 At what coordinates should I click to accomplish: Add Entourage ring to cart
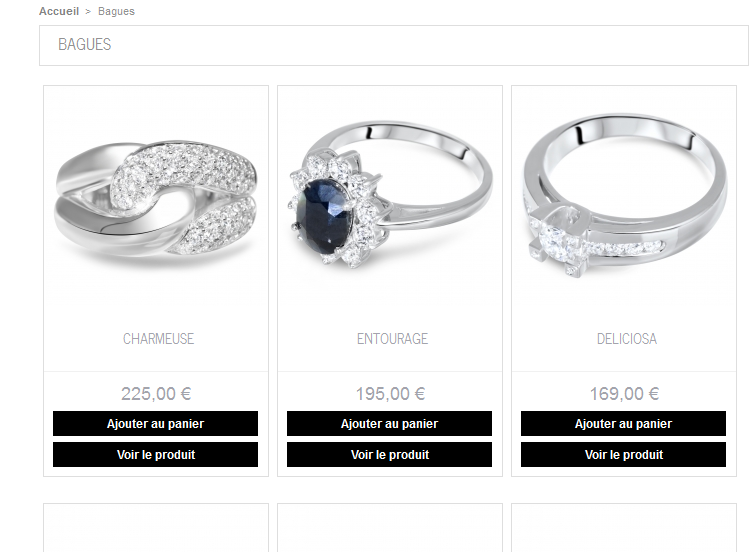[x=389, y=423]
